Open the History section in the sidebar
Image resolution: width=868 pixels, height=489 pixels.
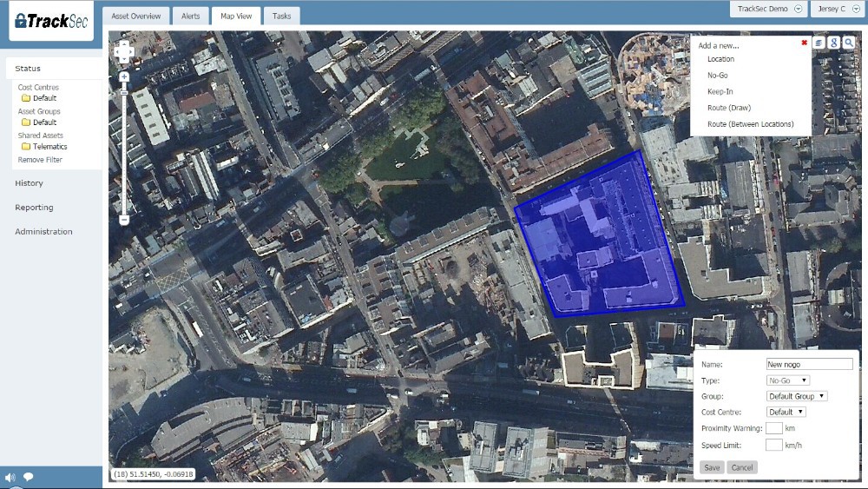[29, 183]
